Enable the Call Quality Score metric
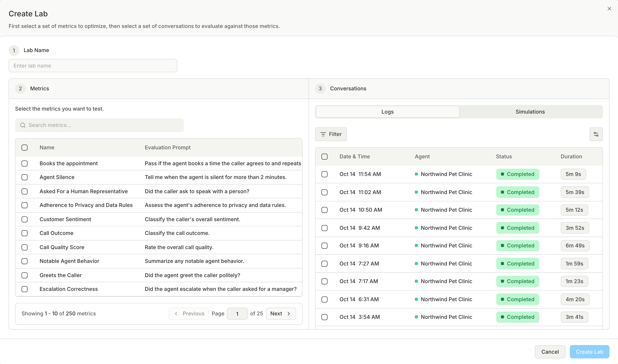 coord(25,247)
